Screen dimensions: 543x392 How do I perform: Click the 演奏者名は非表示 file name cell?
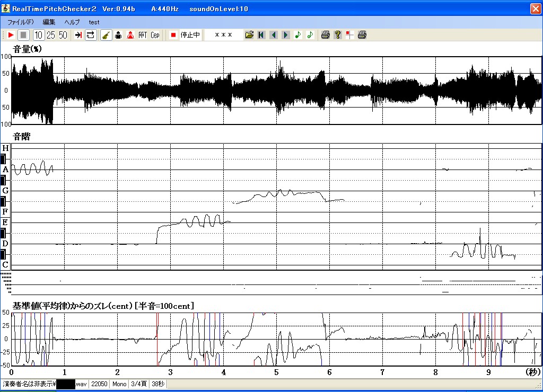(45, 384)
